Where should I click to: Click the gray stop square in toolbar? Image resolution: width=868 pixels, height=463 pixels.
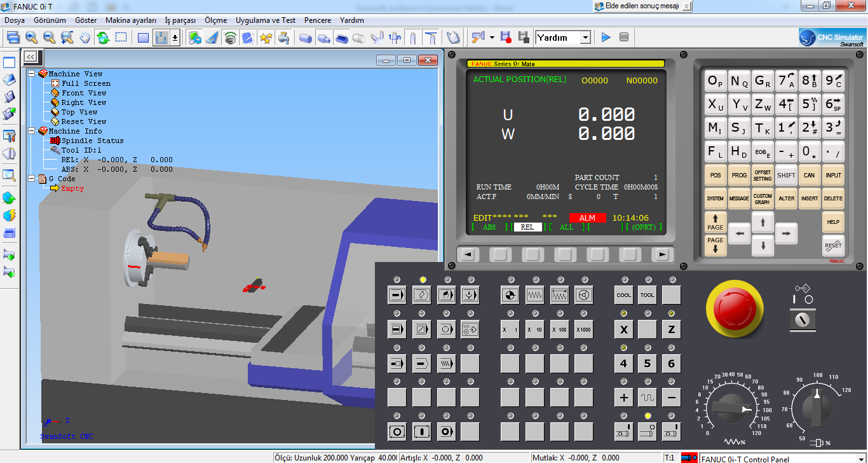(x=624, y=38)
